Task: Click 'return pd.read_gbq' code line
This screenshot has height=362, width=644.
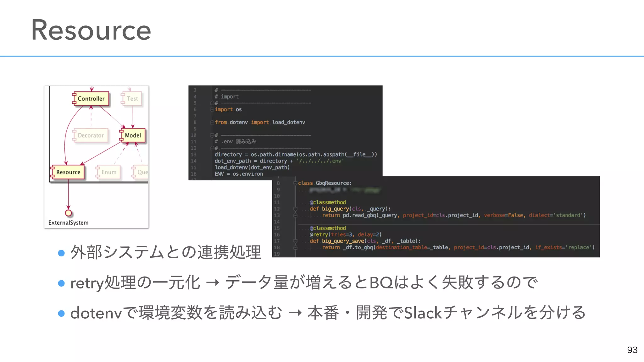Action: (x=454, y=215)
